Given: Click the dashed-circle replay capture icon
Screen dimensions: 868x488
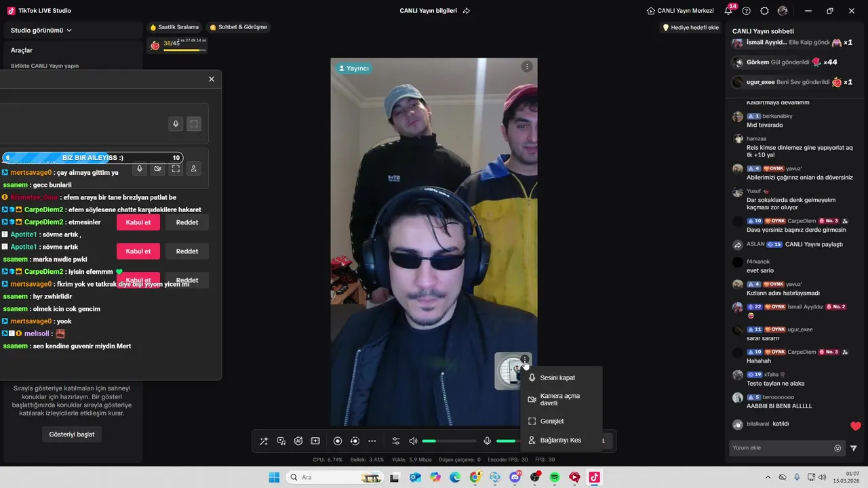Looking at the screenshot, I should tap(355, 441).
